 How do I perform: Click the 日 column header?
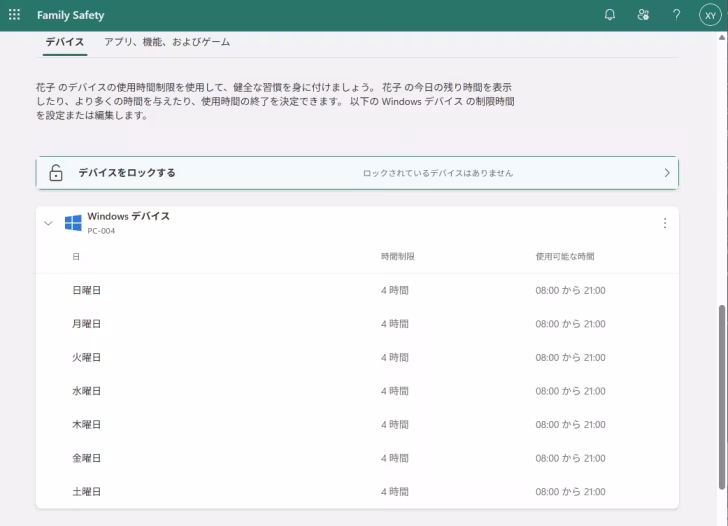76,257
